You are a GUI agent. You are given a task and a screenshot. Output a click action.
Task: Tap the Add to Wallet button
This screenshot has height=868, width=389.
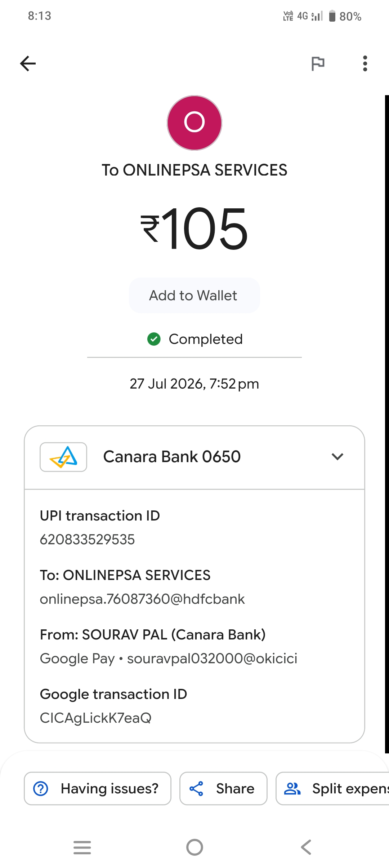pos(194,296)
